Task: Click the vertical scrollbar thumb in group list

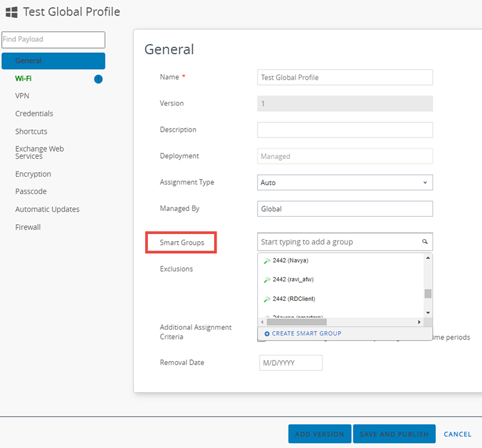Action: coord(428,294)
